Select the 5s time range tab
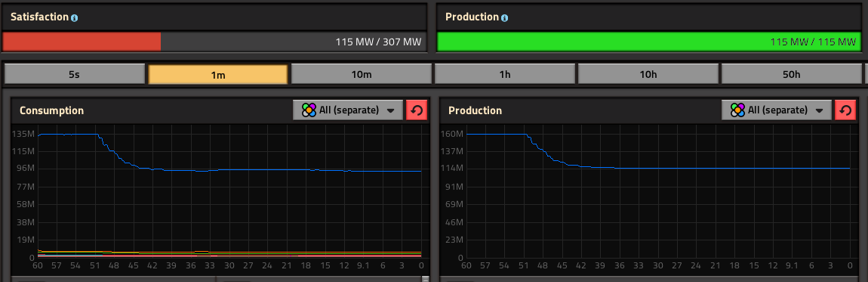The image size is (868, 282). click(74, 74)
